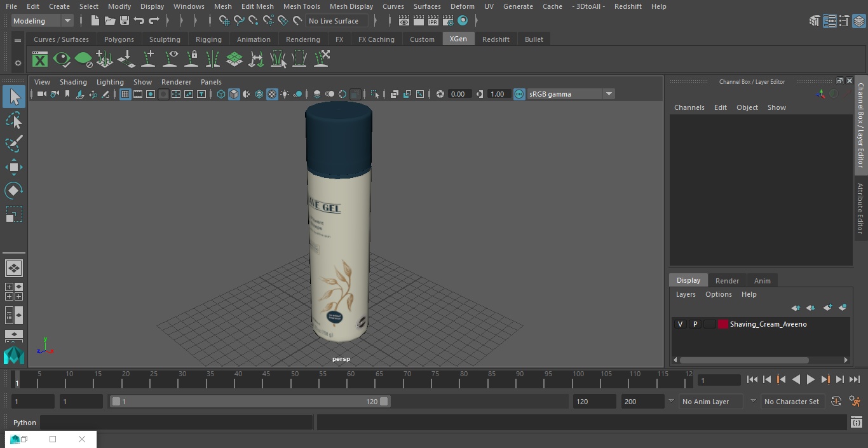Image resolution: width=868 pixels, height=448 pixels.
Task: Open the XGen window shelf icon
Action: 40,60
